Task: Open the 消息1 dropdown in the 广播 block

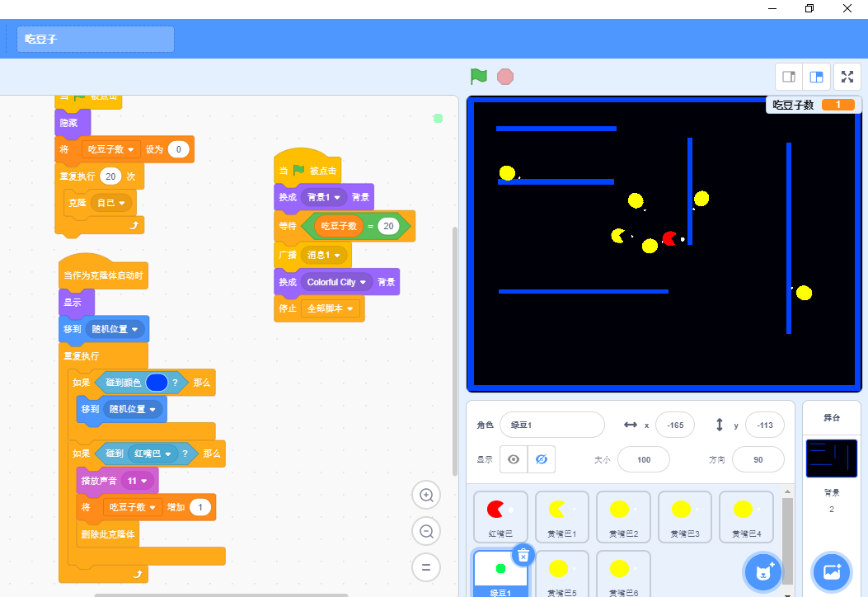Action: (324, 255)
